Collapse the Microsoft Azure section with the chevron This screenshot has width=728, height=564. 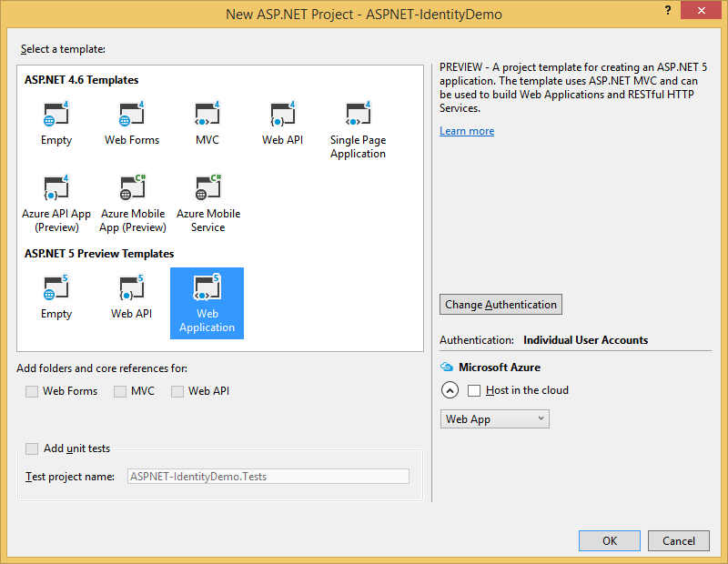click(x=450, y=390)
